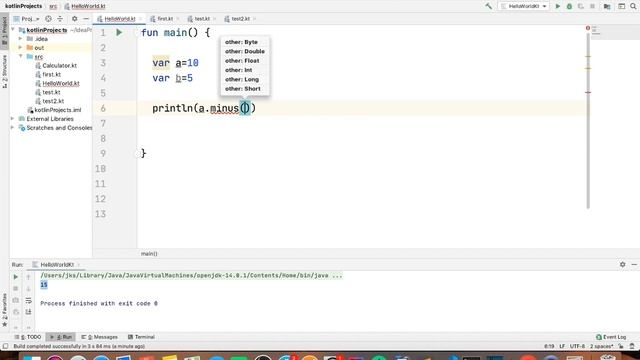The width and height of the screenshot is (640, 360).
Task: Click the red error stripe marker
Action: (x=588, y=92)
